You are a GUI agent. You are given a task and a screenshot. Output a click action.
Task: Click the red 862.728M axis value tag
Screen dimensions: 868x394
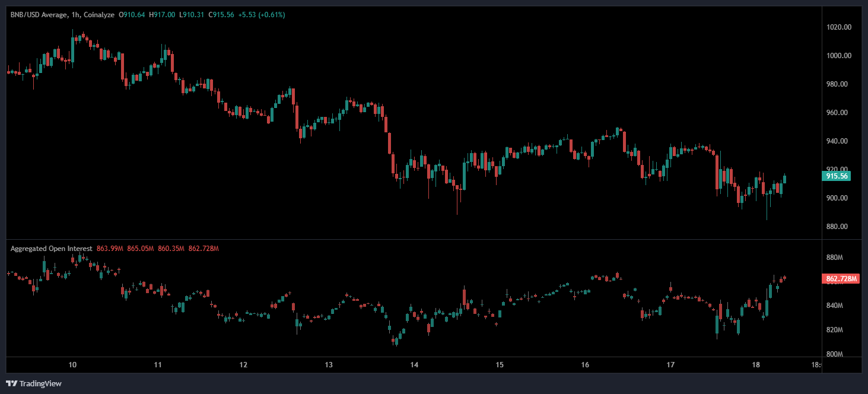[841, 278]
